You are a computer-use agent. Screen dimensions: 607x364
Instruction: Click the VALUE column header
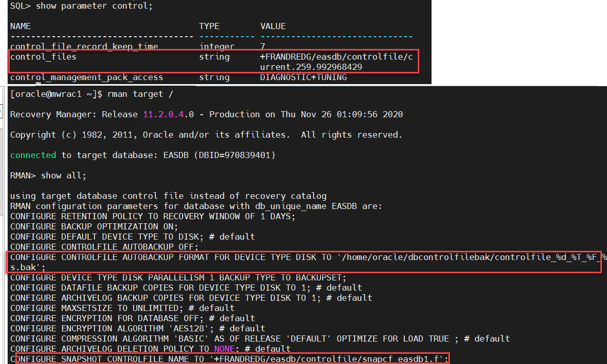tap(273, 27)
